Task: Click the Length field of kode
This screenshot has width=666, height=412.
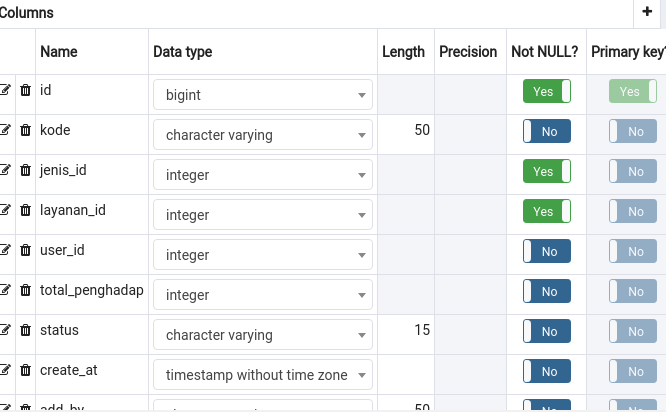Action: (406, 130)
